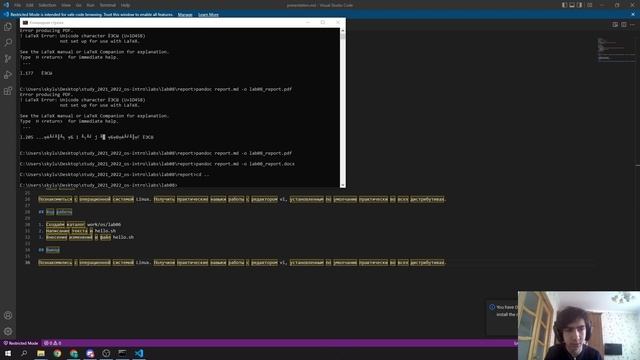
Task: Click the pandoc lab06_report.docx command line
Action: coord(157,164)
